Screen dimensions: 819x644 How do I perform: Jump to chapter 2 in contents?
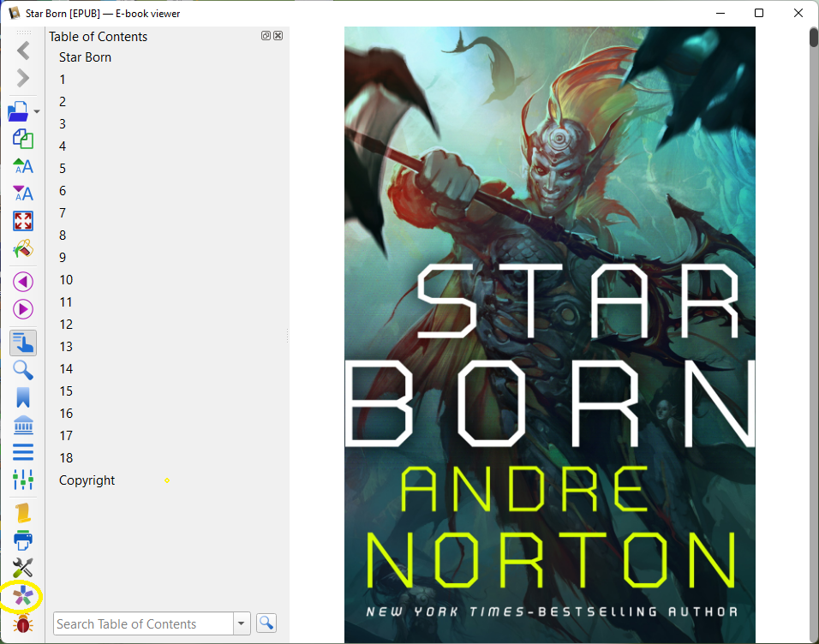tap(63, 102)
